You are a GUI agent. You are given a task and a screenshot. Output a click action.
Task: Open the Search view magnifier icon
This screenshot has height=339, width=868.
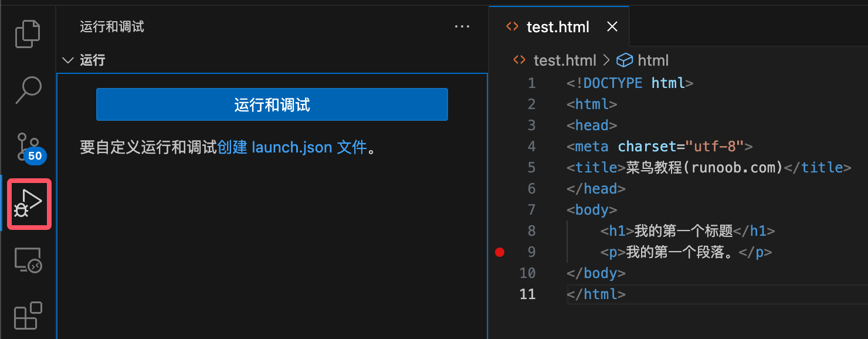[28, 90]
